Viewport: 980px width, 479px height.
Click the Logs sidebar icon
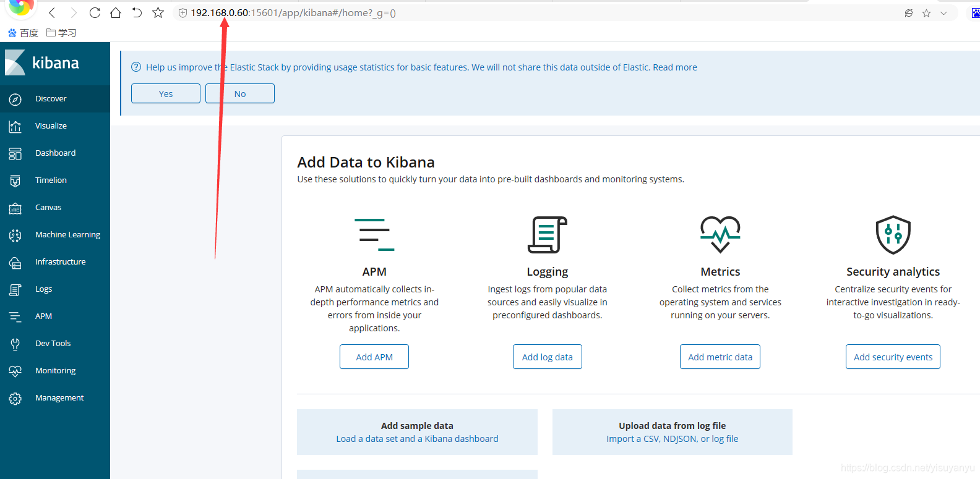pos(15,290)
